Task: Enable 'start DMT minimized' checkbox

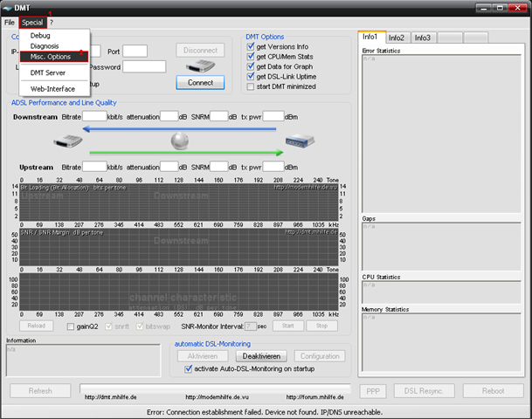Action: (251, 86)
